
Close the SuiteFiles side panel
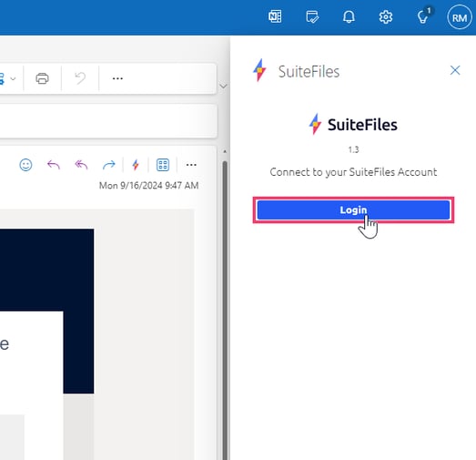pos(455,70)
